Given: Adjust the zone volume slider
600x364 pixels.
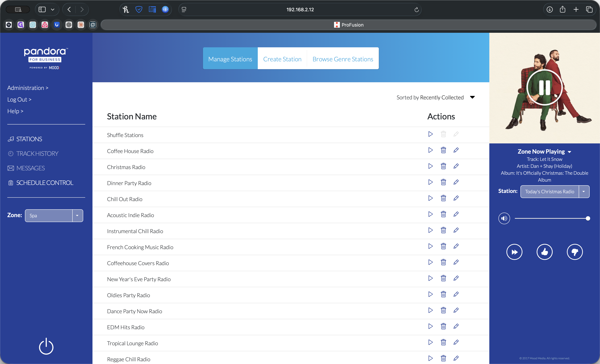Looking at the screenshot, I should point(552,218).
